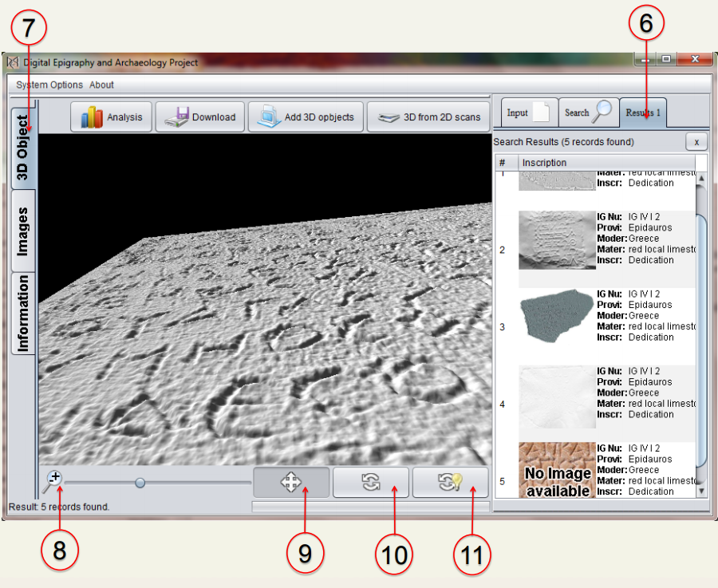Open the About menu
Image resolution: width=718 pixels, height=588 pixels.
[101, 85]
